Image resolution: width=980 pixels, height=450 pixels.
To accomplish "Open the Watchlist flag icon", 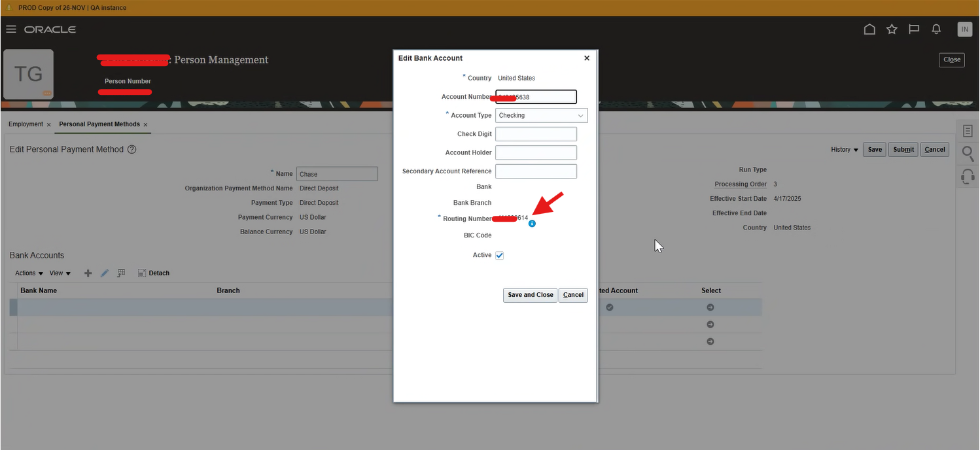I will [x=914, y=29].
